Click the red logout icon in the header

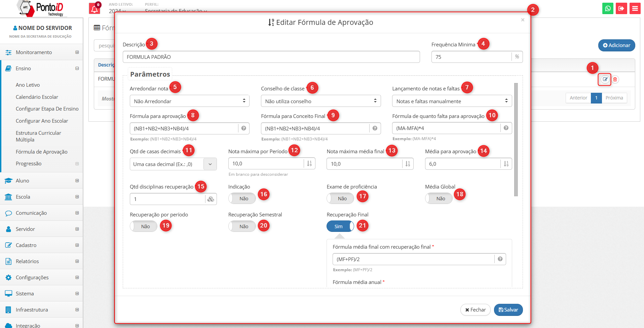point(621,8)
